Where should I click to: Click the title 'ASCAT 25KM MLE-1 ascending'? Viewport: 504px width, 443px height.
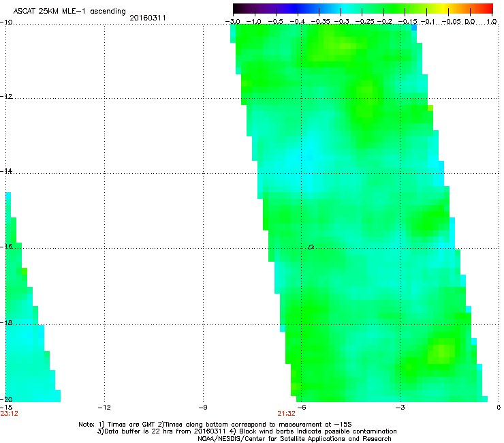click(x=69, y=12)
